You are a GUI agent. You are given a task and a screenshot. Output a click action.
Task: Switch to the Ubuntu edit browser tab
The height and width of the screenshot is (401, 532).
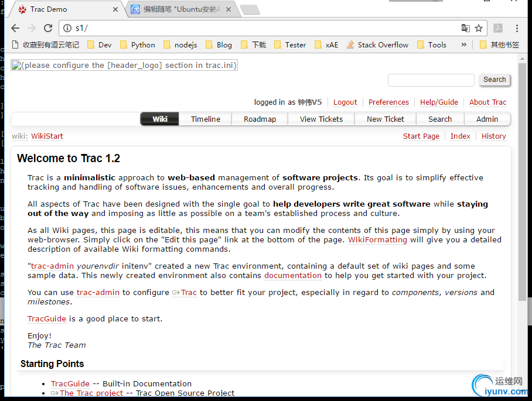click(182, 9)
